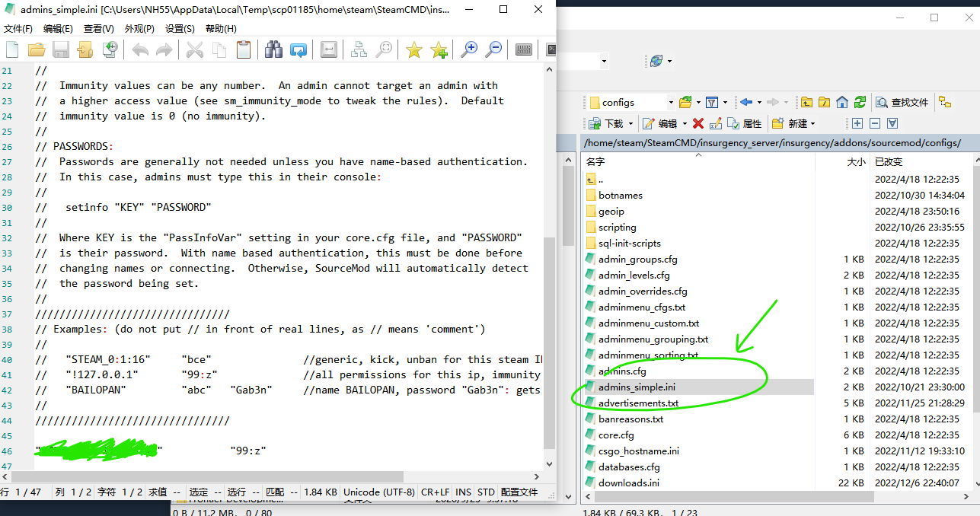Open the 编辑(E) menu in Notepad2
Screen dimensions: 980x516
click(x=58, y=29)
